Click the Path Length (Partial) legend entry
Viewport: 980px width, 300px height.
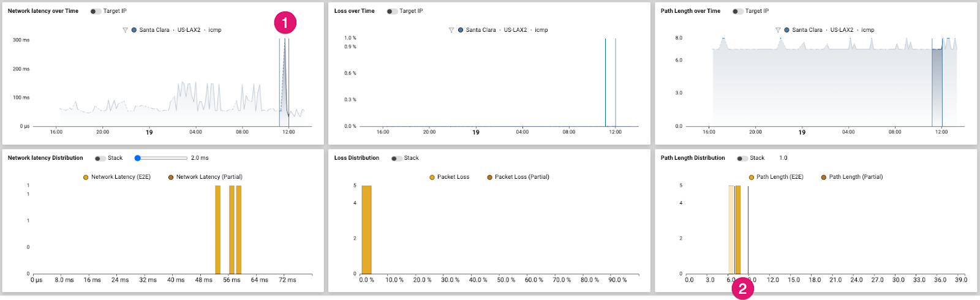point(852,177)
